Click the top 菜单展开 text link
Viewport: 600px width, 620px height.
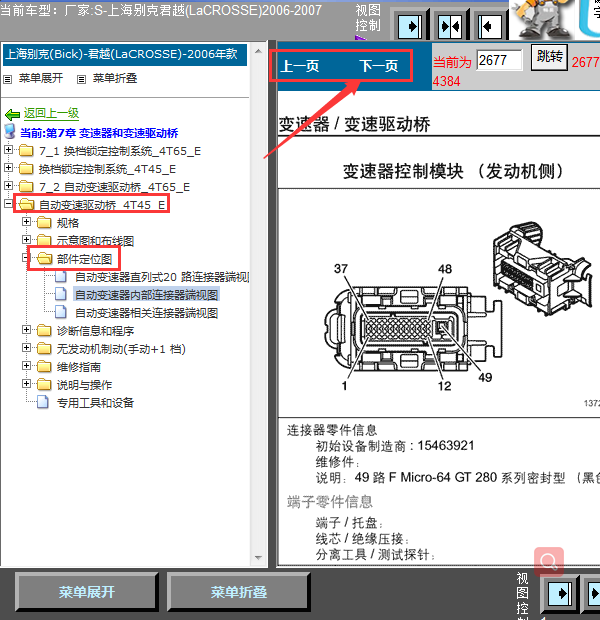tap(41, 78)
